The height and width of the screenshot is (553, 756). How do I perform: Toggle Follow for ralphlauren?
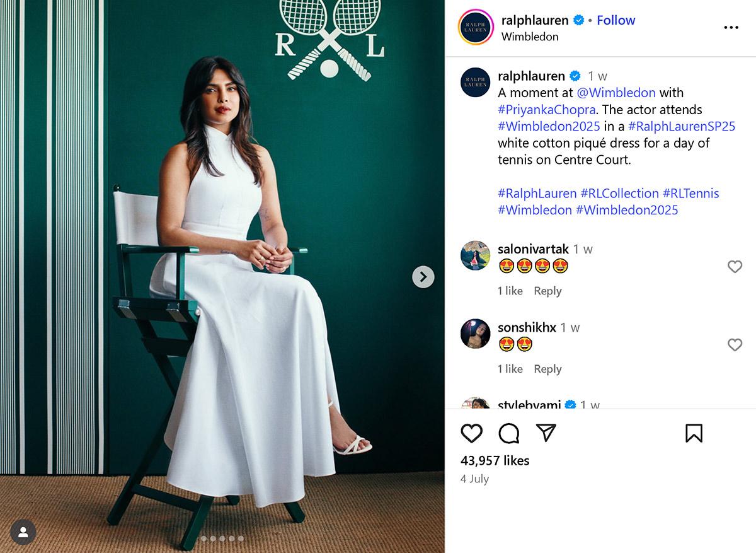point(616,20)
